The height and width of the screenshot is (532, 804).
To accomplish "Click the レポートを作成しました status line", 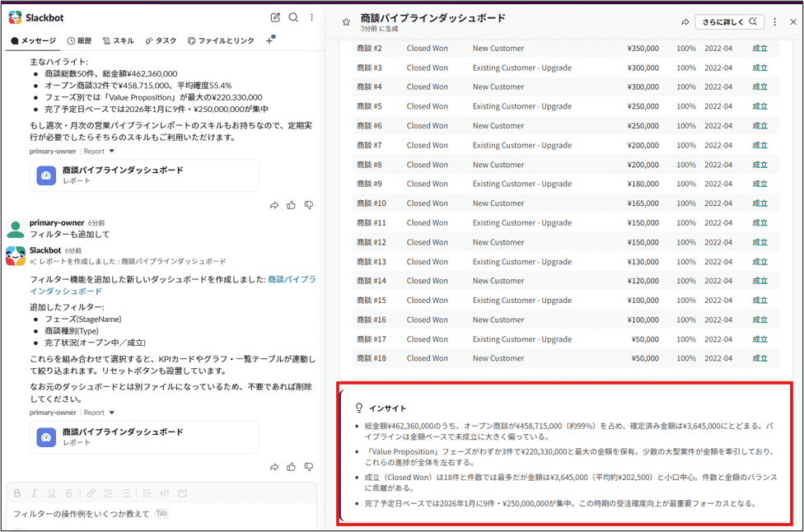I will 128,261.
